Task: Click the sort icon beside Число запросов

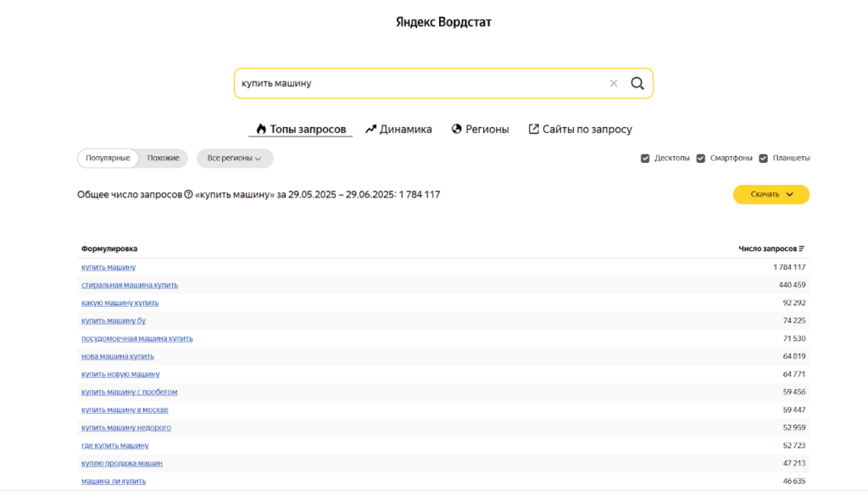Action: (x=802, y=248)
